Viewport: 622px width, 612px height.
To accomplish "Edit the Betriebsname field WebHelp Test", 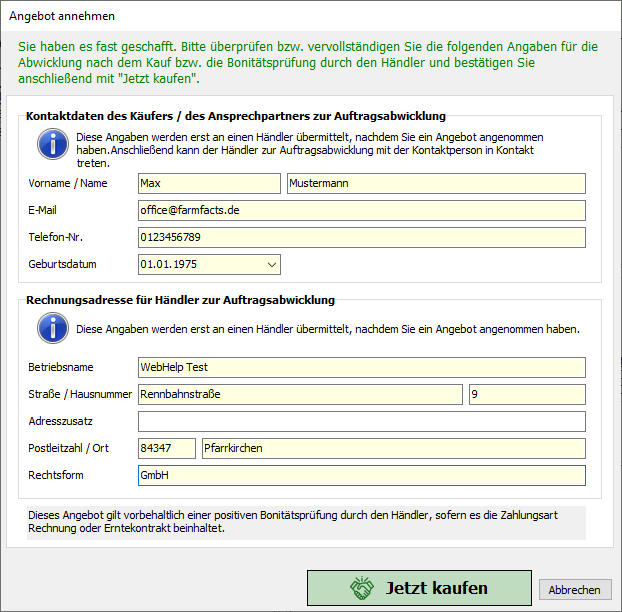I will pyautogui.click(x=361, y=367).
